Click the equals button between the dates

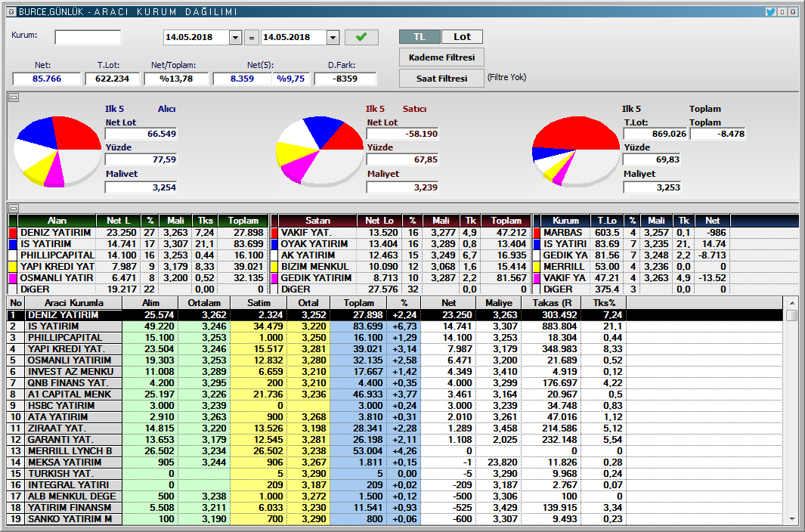251,37
